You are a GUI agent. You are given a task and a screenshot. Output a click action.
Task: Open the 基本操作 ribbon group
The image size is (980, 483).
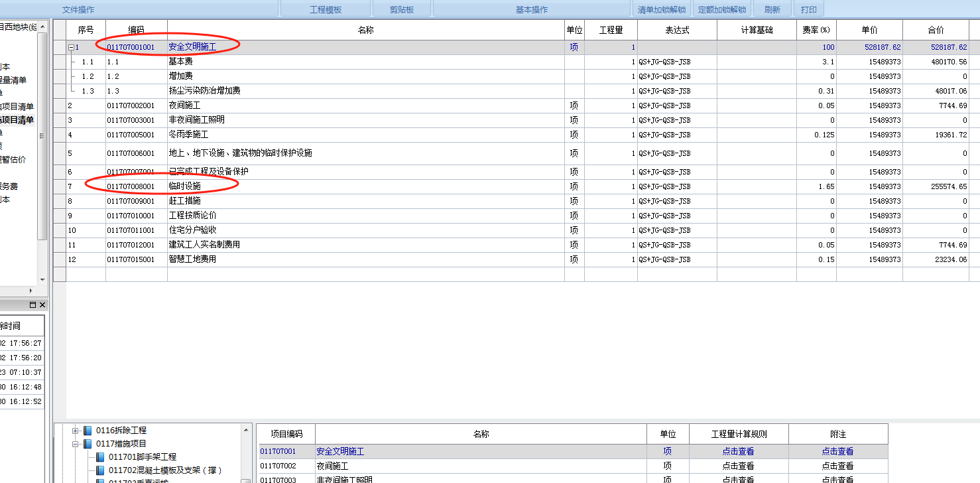(532, 9)
